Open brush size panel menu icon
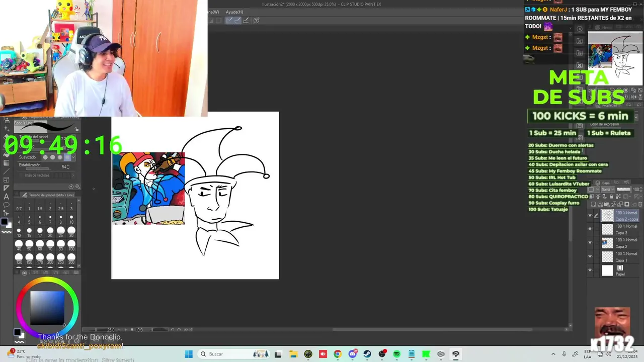The width and height of the screenshot is (644, 362). click(x=17, y=195)
